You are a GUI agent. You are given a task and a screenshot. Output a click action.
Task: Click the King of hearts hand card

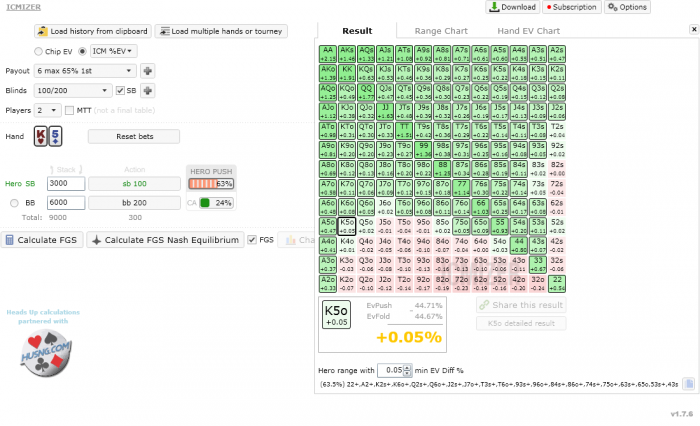coord(41,136)
